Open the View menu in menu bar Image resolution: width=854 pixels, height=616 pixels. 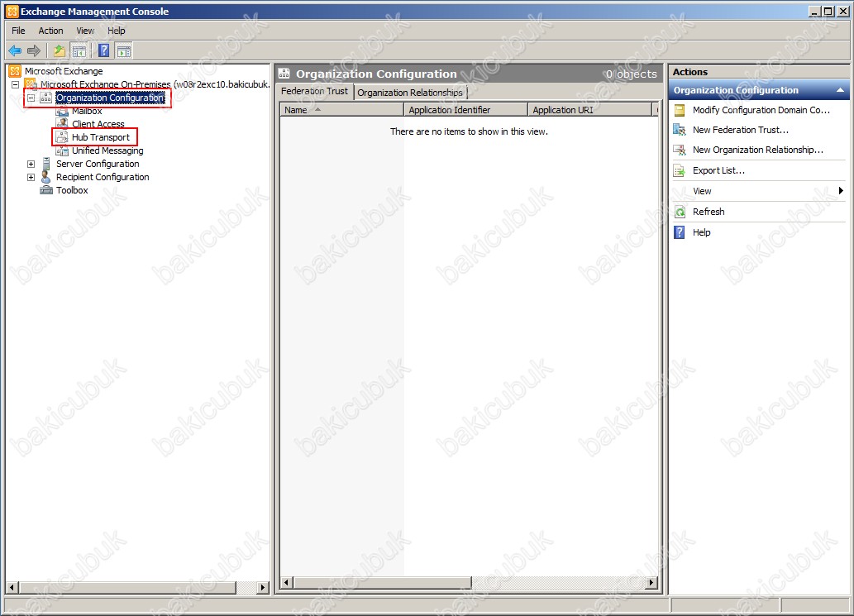85,31
